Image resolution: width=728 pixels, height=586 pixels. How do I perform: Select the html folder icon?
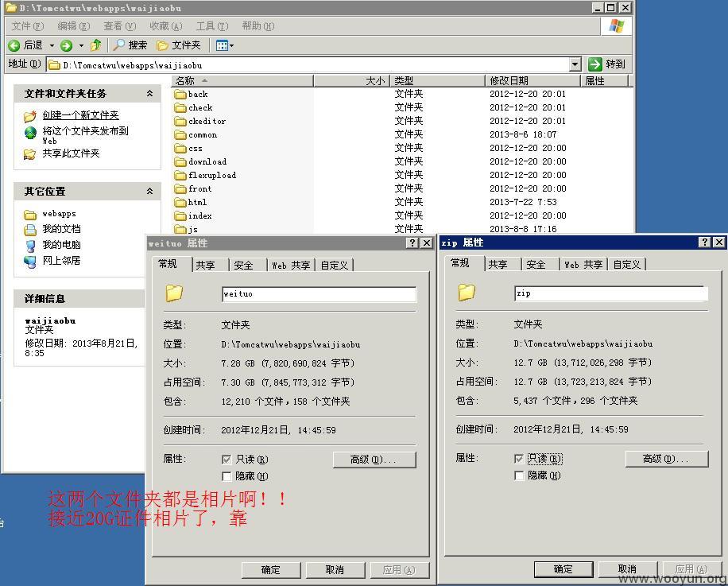180,202
